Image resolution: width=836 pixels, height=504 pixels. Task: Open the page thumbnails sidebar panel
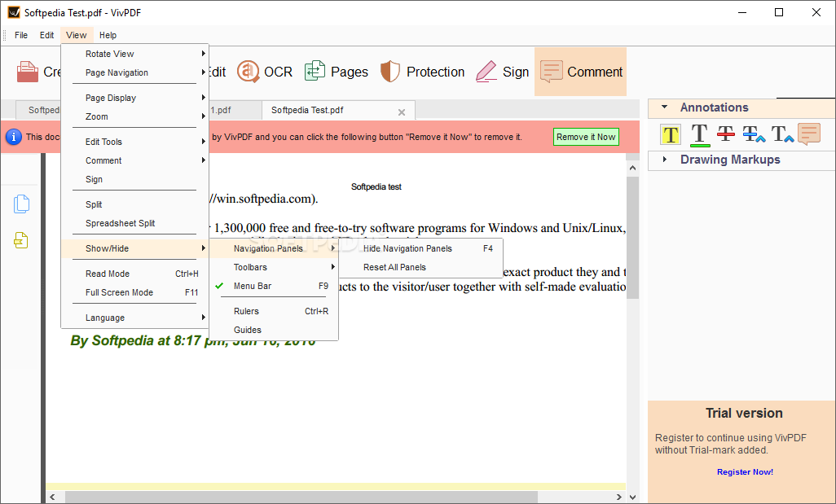tap(21, 204)
